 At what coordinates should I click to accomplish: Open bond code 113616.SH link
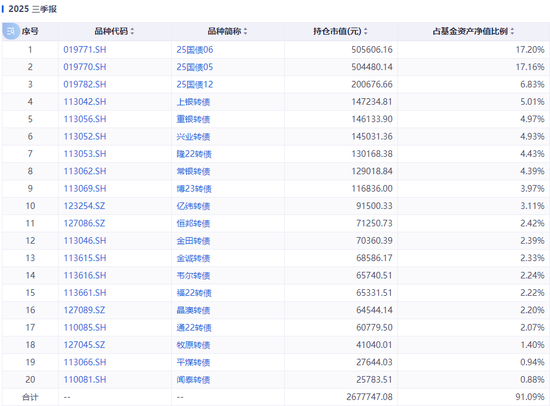point(85,275)
